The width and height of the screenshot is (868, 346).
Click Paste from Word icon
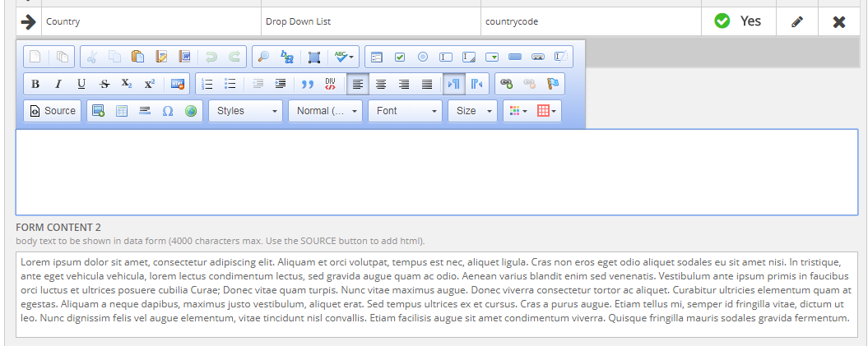pyautogui.click(x=184, y=57)
